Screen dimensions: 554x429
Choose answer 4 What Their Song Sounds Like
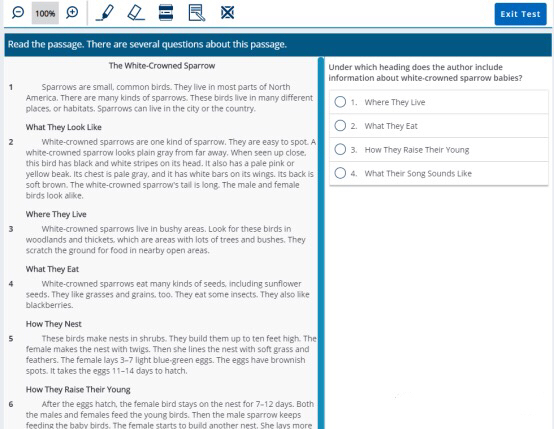click(439, 174)
